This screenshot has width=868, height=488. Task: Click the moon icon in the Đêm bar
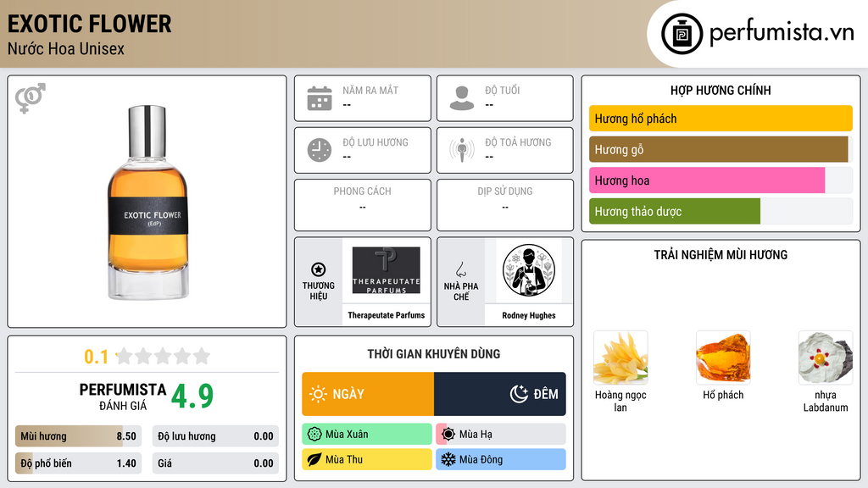519,394
